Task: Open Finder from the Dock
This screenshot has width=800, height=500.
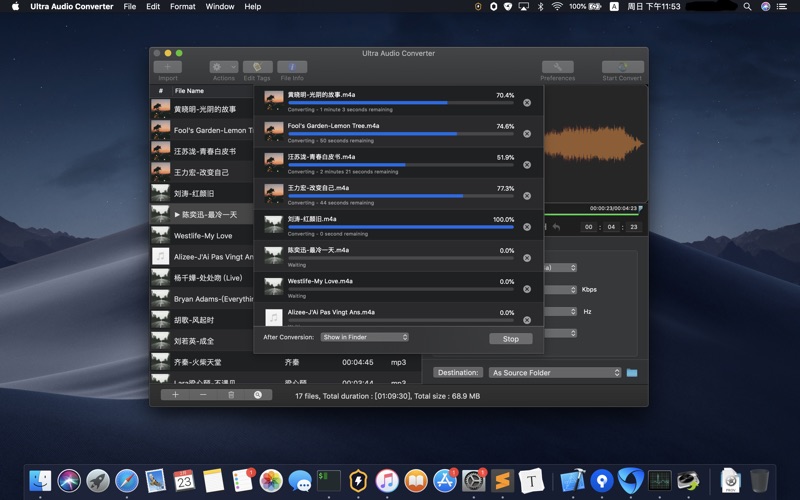Action: (x=40, y=481)
